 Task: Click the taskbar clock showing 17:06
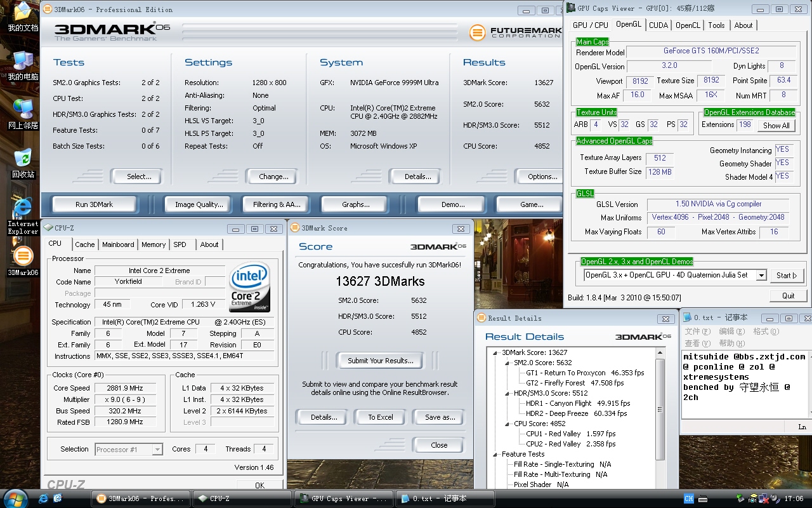click(794, 498)
